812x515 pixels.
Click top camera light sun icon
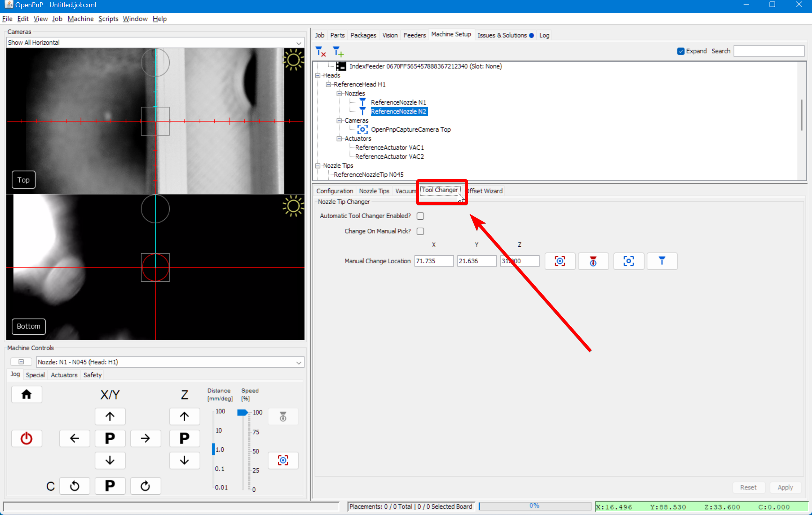(293, 60)
